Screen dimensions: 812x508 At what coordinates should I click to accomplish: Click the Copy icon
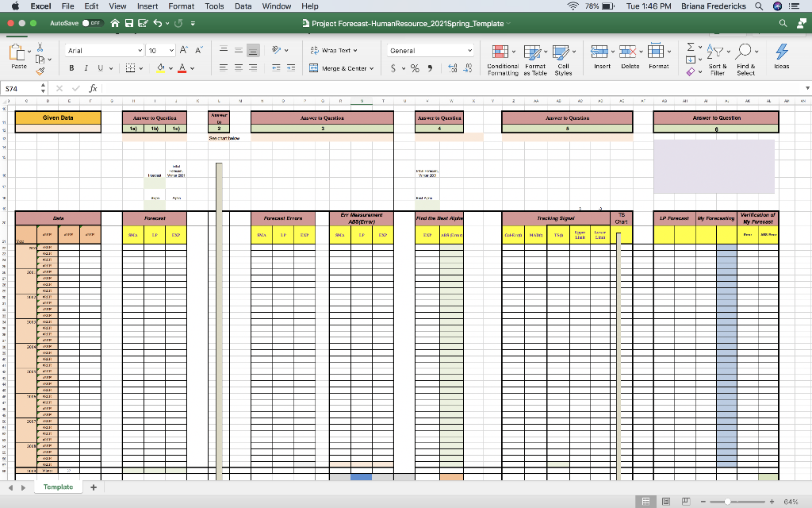40,59
